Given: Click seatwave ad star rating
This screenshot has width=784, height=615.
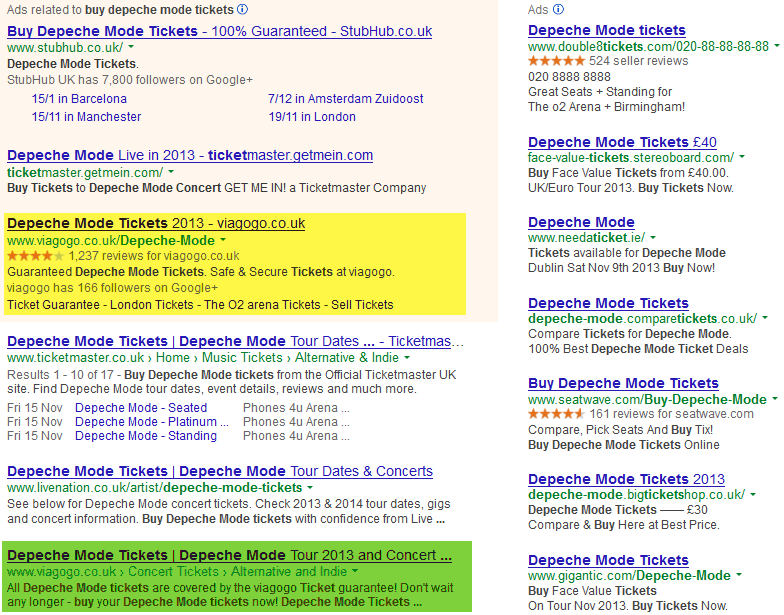Looking at the screenshot, I should [x=556, y=414].
